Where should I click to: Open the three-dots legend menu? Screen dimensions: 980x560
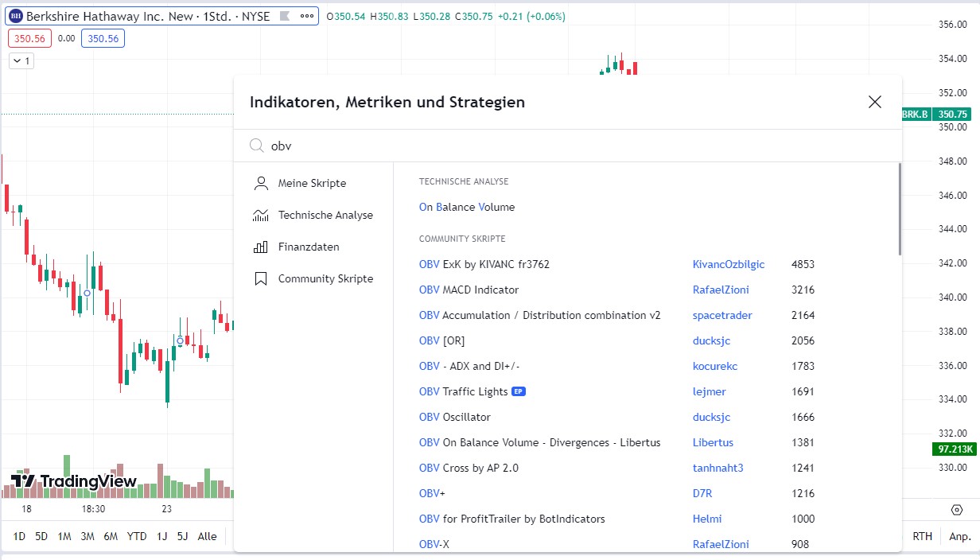click(x=307, y=16)
